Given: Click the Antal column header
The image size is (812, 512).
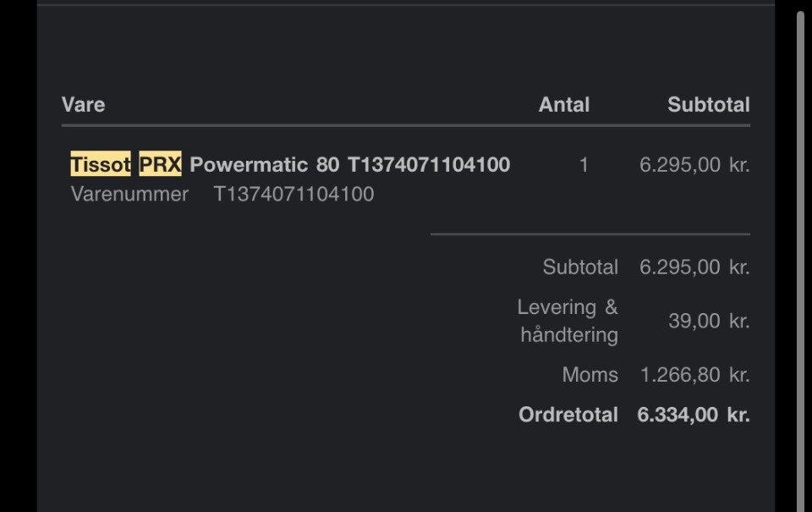Looking at the screenshot, I should 563,105.
